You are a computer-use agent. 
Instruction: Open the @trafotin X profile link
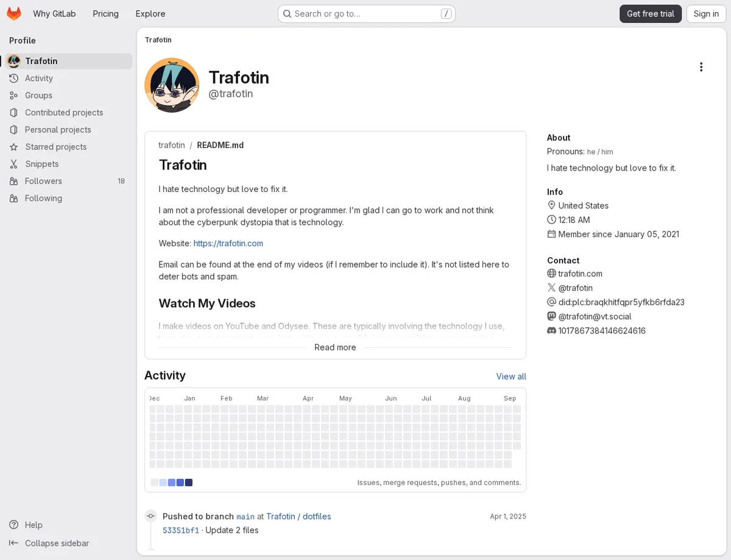coord(576,288)
